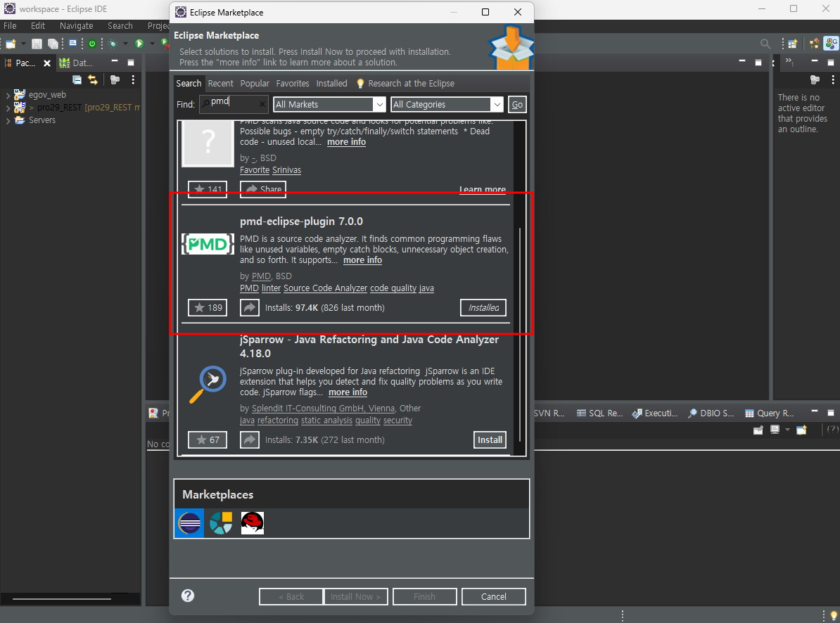This screenshot has height=623, width=840.
Task: Click the Debug bug icon in the toolbar
Action: (x=113, y=44)
